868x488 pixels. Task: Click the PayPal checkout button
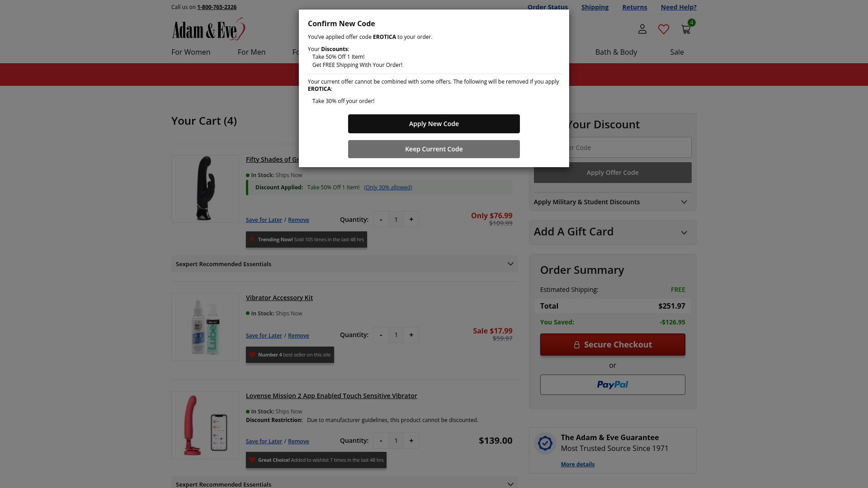[x=613, y=385]
